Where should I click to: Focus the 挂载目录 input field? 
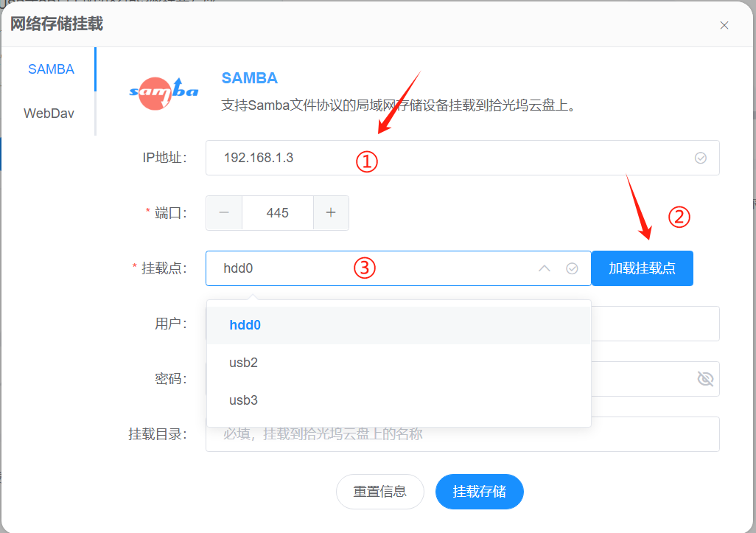(463, 434)
